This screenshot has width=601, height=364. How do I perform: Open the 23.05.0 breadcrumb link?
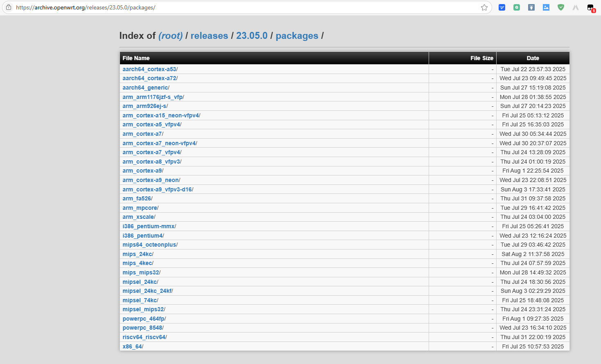point(252,36)
